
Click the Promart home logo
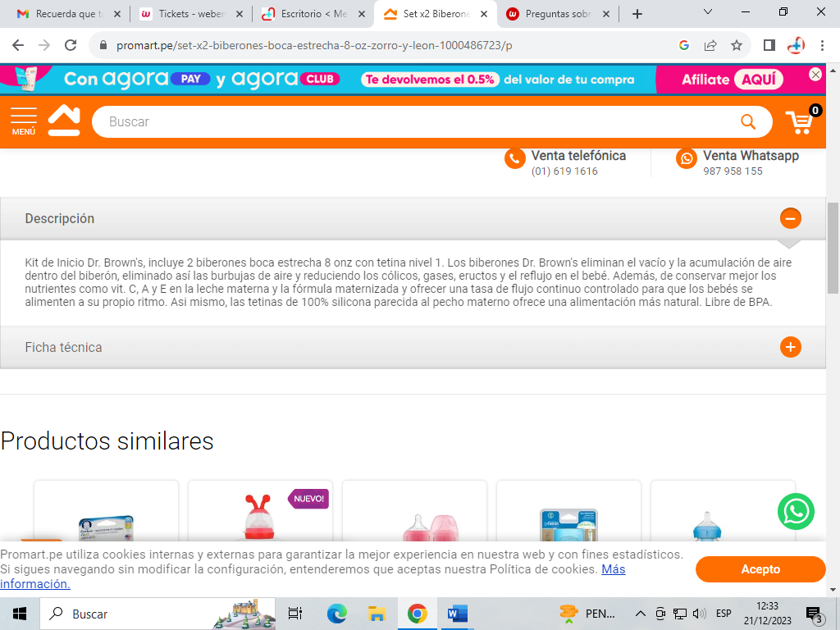tap(64, 121)
